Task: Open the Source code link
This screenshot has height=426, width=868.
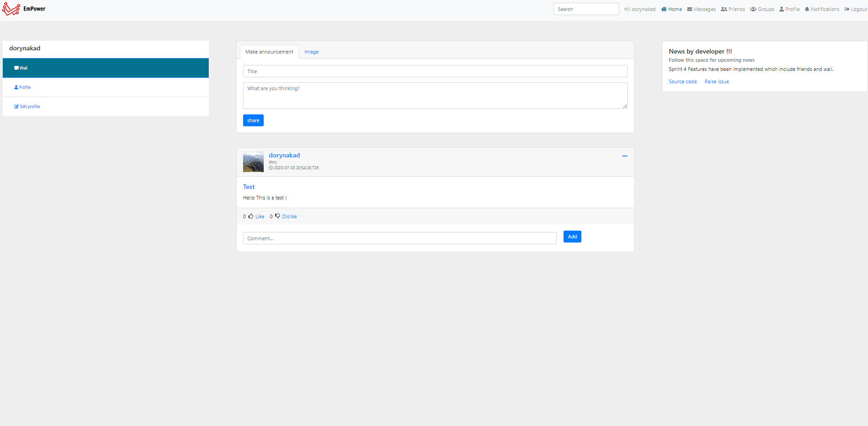Action: (x=683, y=81)
